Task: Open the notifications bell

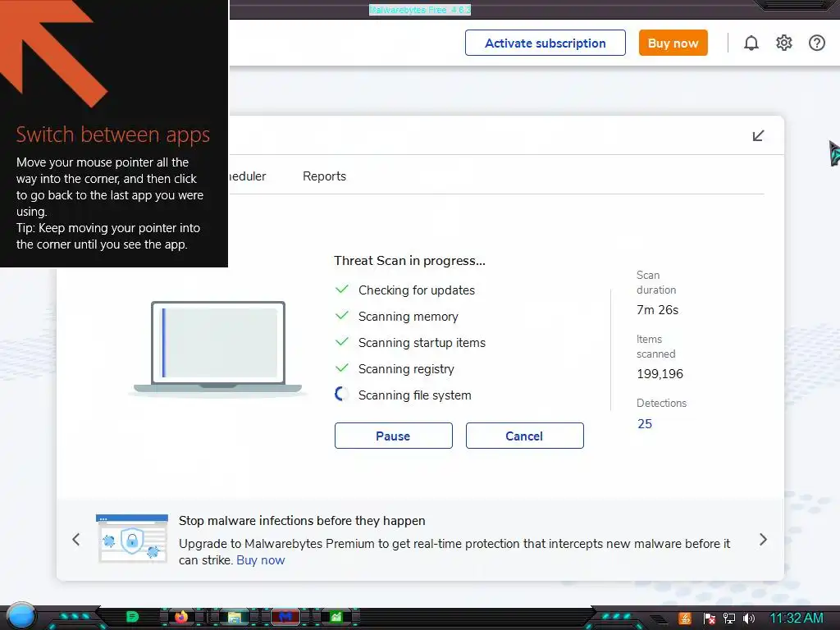Action: [751, 43]
